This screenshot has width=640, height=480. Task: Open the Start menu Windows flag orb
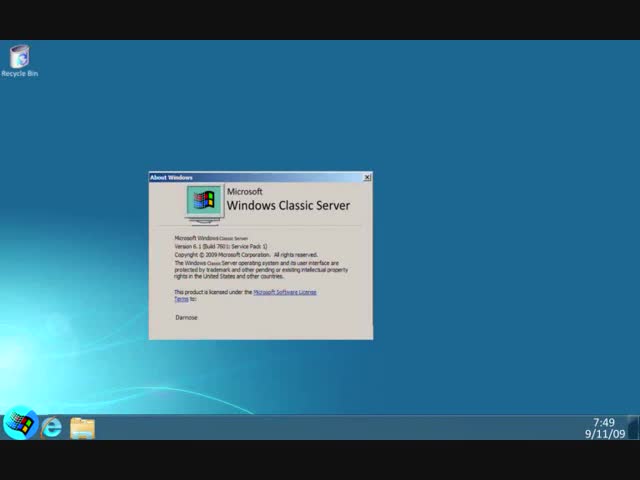click(x=20, y=423)
